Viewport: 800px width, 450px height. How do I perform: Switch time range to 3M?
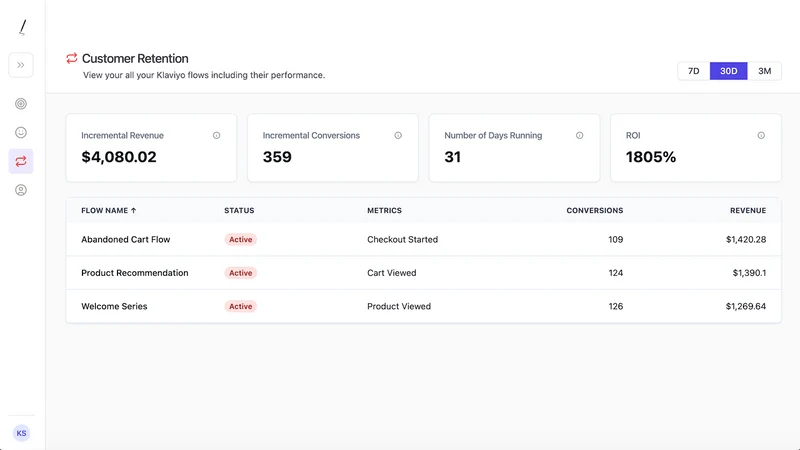(x=764, y=71)
